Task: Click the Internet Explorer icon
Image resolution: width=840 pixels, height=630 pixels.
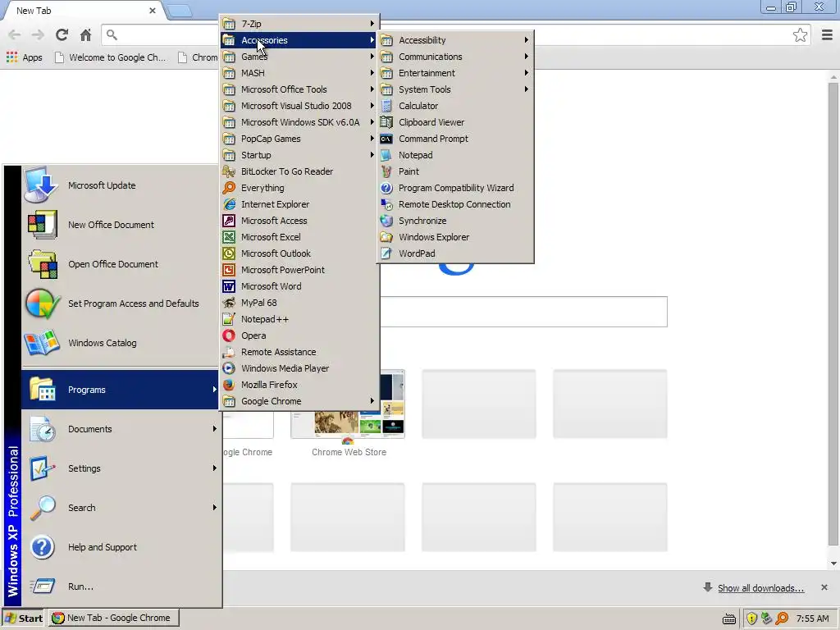Action: pyautogui.click(x=229, y=204)
